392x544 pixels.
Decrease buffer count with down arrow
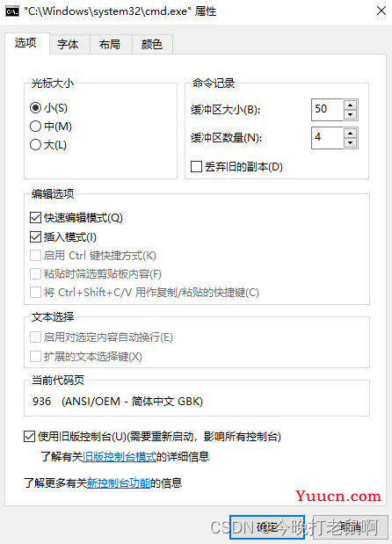351,142
